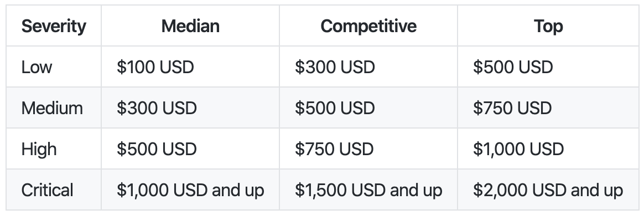Select the Low severity row label
The width and height of the screenshot is (644, 215).
coord(37,67)
